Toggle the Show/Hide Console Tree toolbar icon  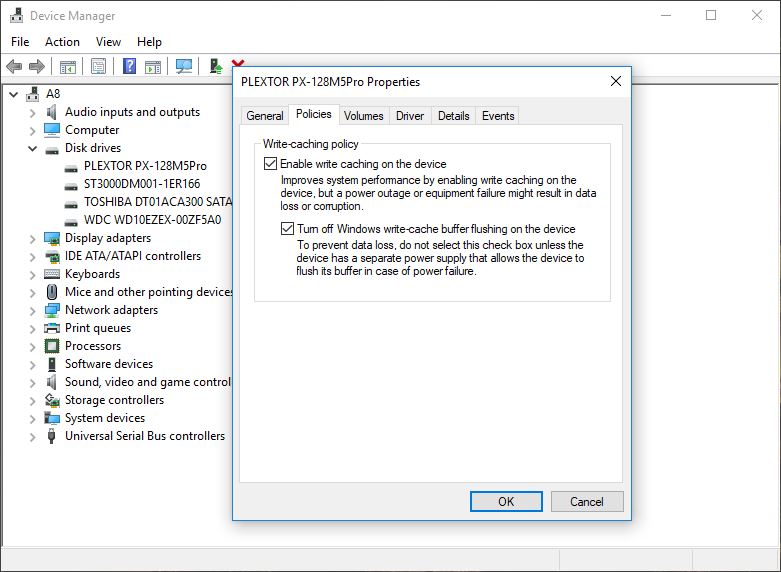(x=68, y=66)
